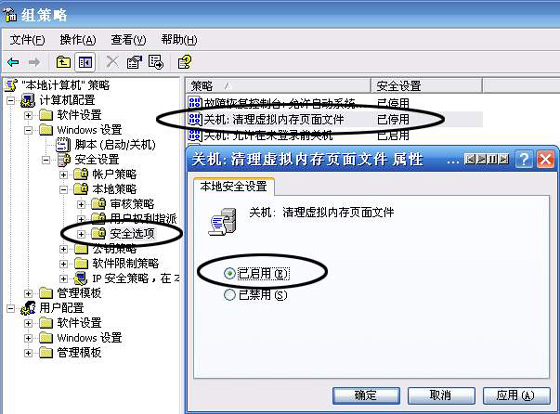Click the Export list toolbar icon
The width and height of the screenshot is (560, 414).
pyautogui.click(x=156, y=63)
